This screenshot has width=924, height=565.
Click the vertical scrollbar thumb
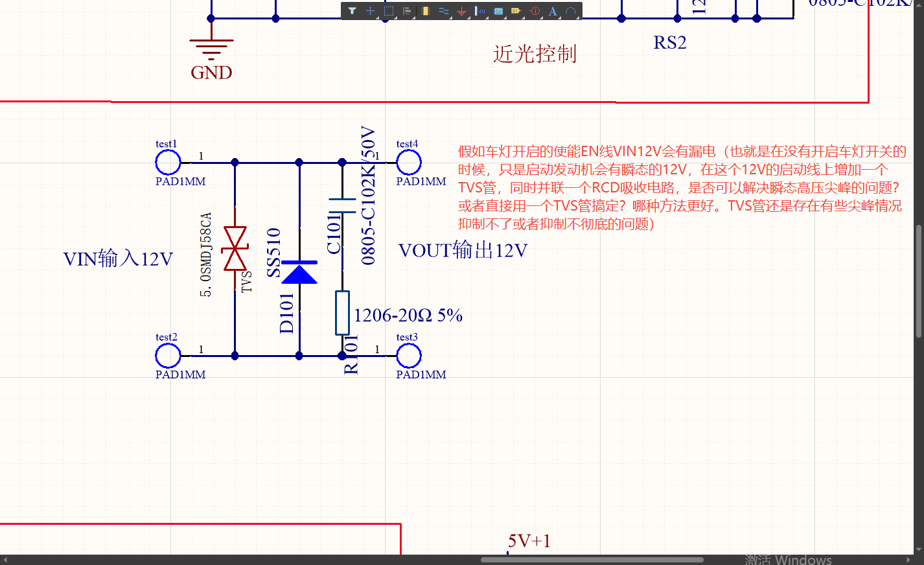(919, 281)
